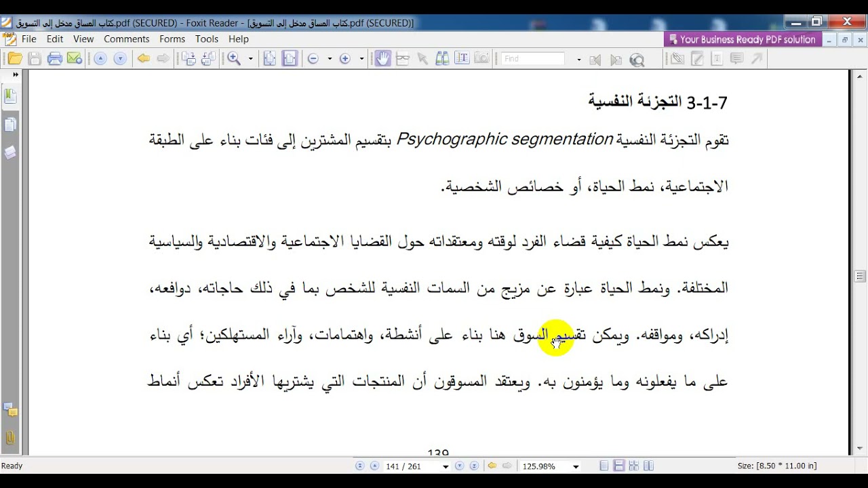The width and height of the screenshot is (868, 488).
Task: Open the File menu
Action: pos(28,39)
